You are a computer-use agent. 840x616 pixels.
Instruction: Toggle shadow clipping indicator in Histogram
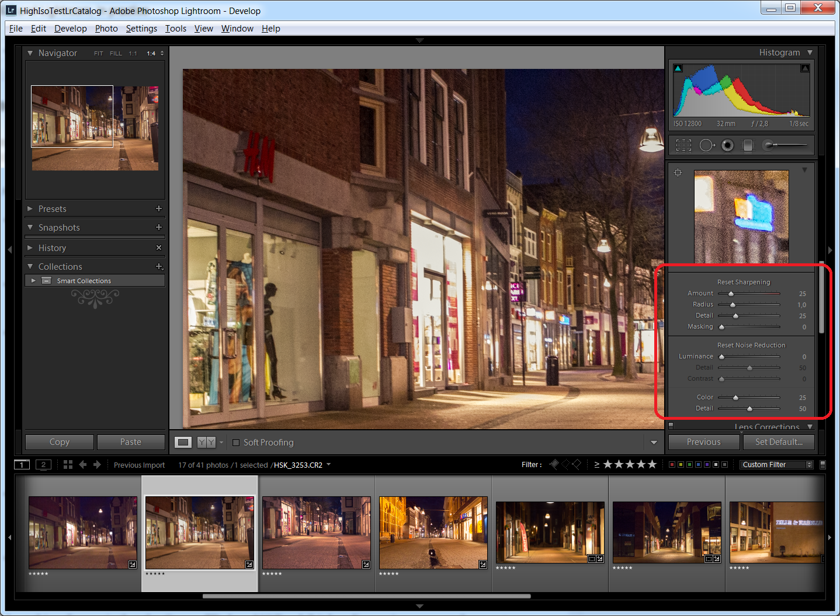pyautogui.click(x=678, y=68)
